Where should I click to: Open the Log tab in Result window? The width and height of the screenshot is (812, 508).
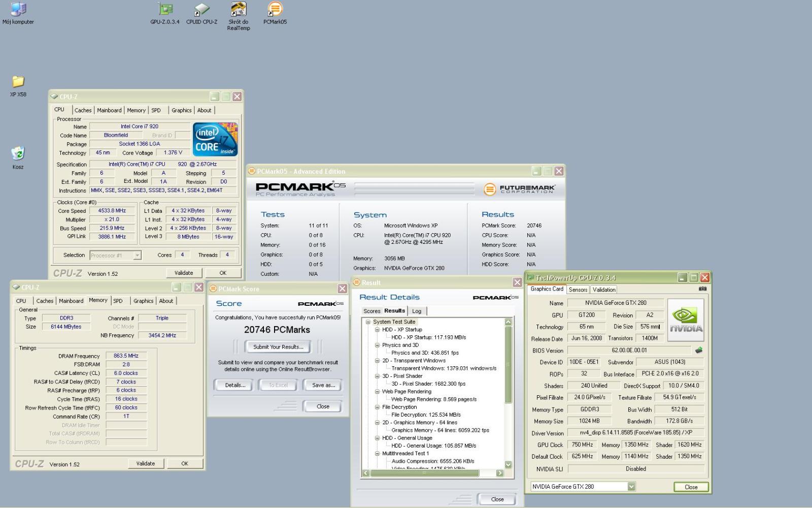point(417,311)
